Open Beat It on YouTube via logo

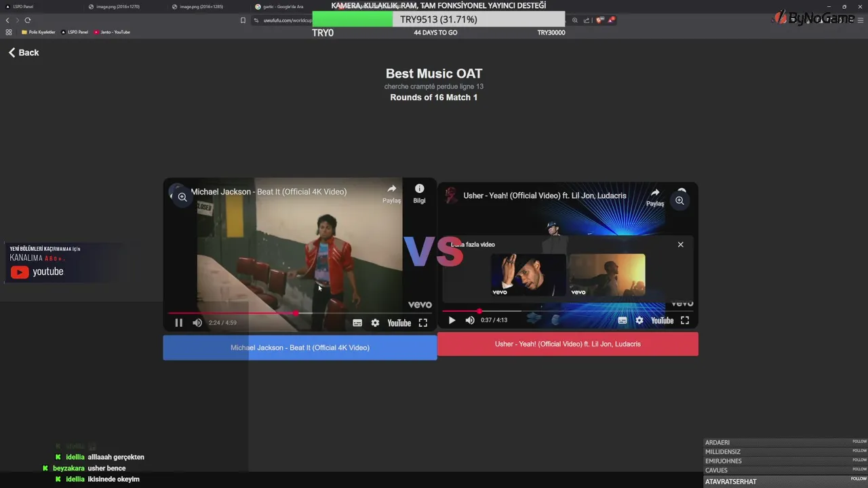pos(399,323)
